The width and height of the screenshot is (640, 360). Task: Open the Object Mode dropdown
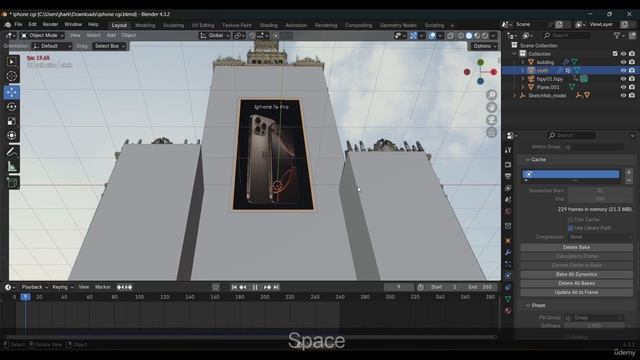42,36
